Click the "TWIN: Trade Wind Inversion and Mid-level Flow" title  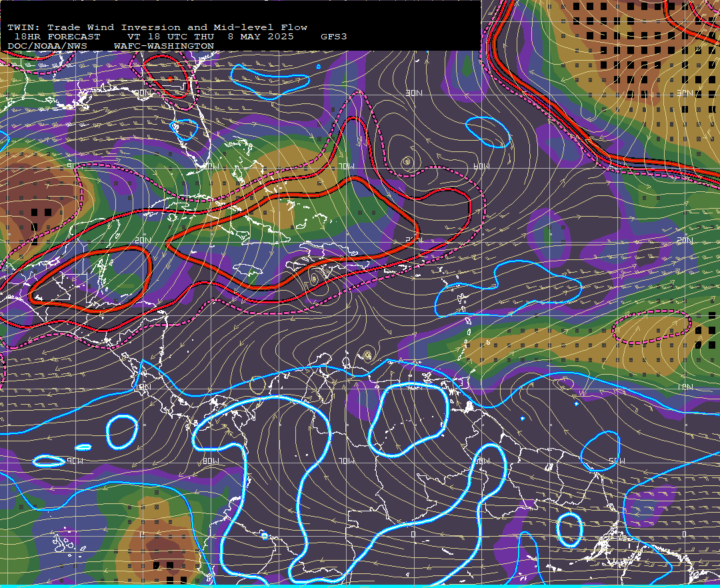(x=157, y=27)
